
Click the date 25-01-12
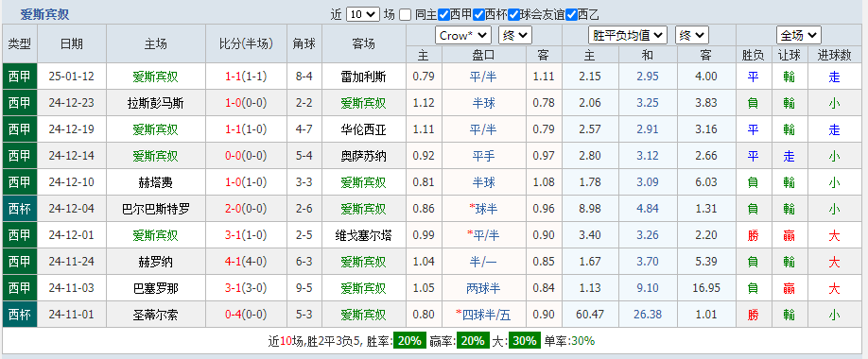click(72, 77)
